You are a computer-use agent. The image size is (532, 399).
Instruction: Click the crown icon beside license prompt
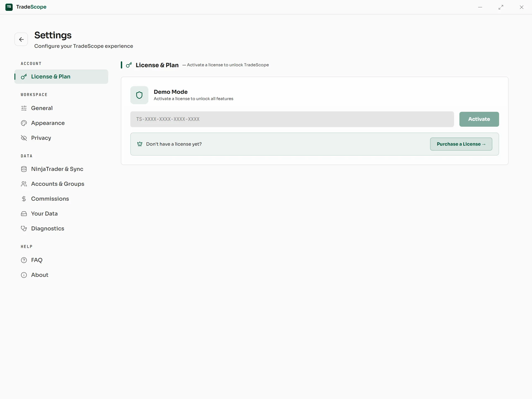[140, 144]
